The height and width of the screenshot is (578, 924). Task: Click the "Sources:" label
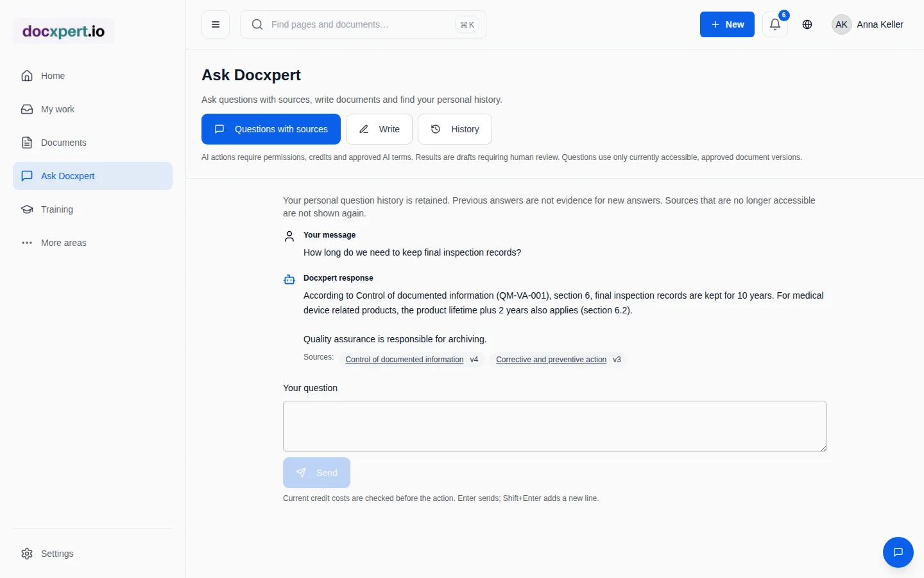[318, 357]
